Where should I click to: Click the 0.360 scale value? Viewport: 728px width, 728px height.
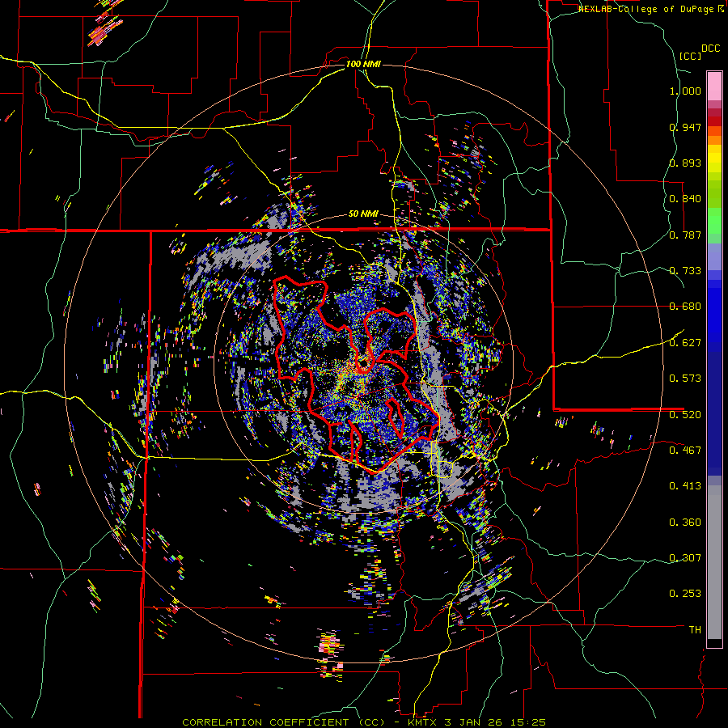tap(685, 522)
